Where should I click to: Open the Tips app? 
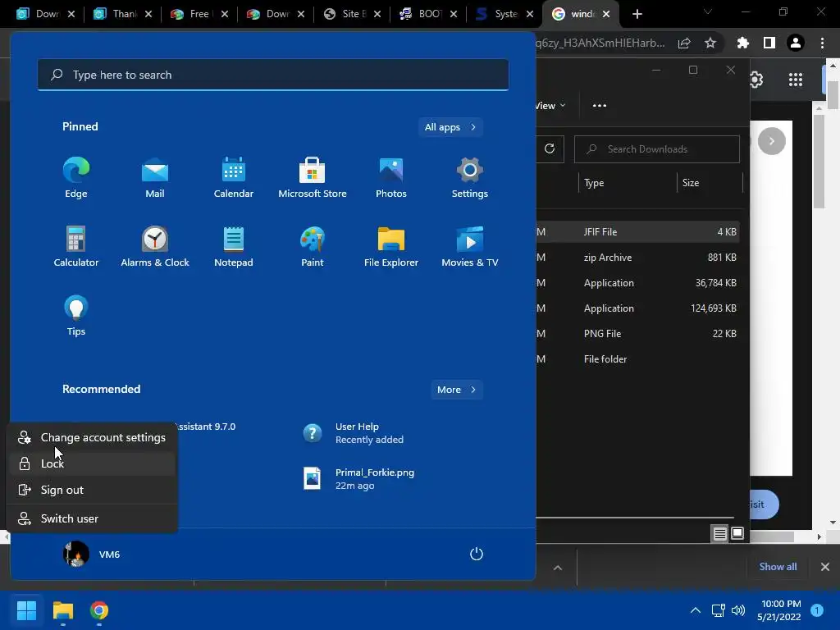pyautogui.click(x=76, y=316)
